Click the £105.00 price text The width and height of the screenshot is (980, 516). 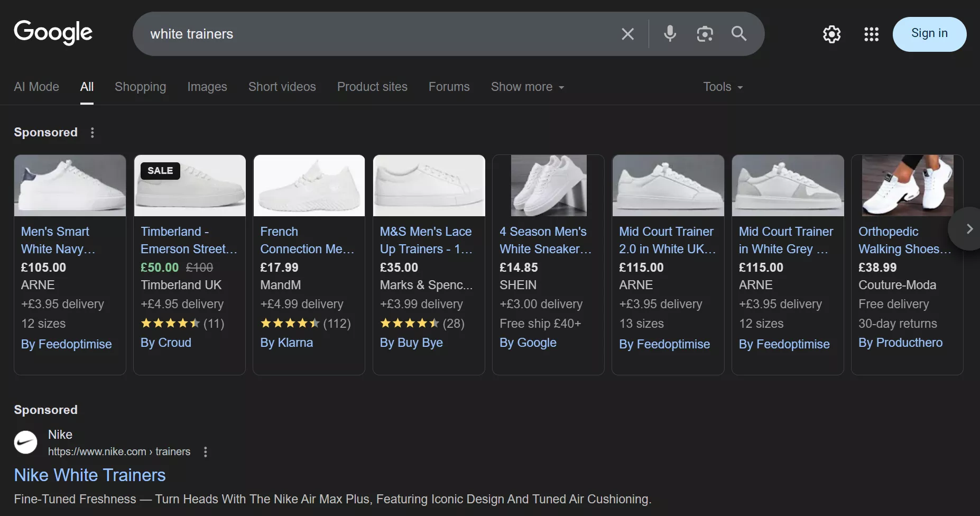(x=43, y=268)
